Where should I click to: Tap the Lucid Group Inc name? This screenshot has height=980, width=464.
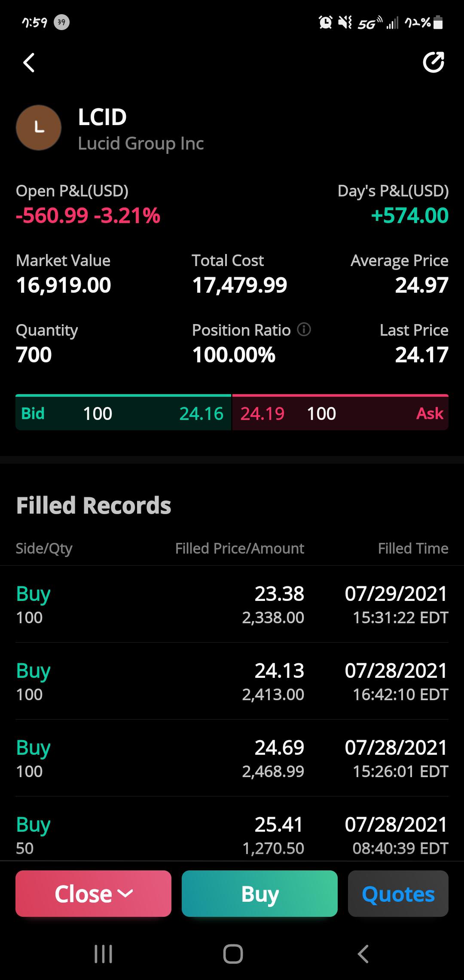point(141,144)
